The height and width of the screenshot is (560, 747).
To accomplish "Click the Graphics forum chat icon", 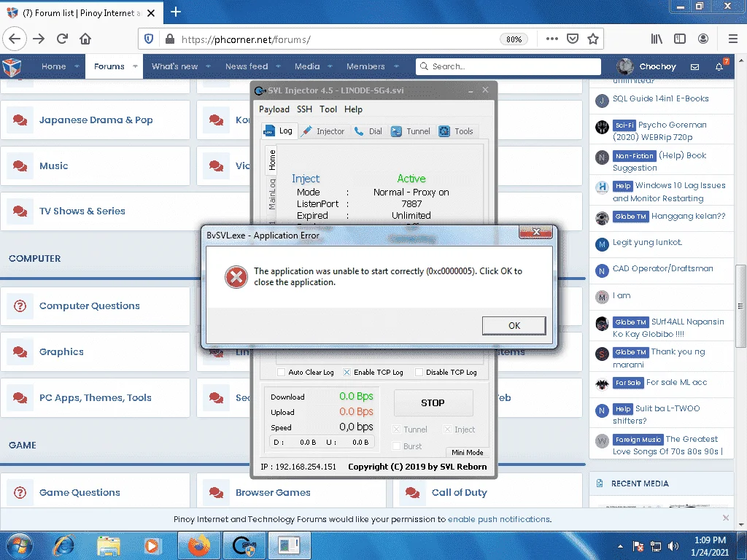I will [20, 352].
